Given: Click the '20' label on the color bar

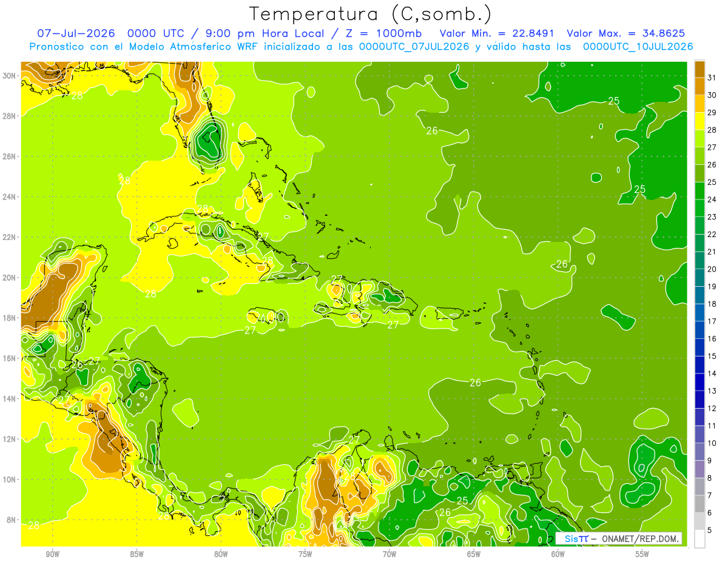Looking at the screenshot, I should point(712,270).
